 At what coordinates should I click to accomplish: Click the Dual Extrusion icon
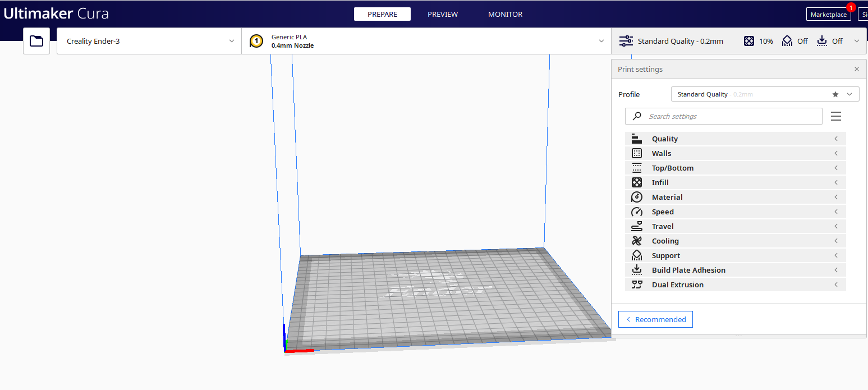637,285
